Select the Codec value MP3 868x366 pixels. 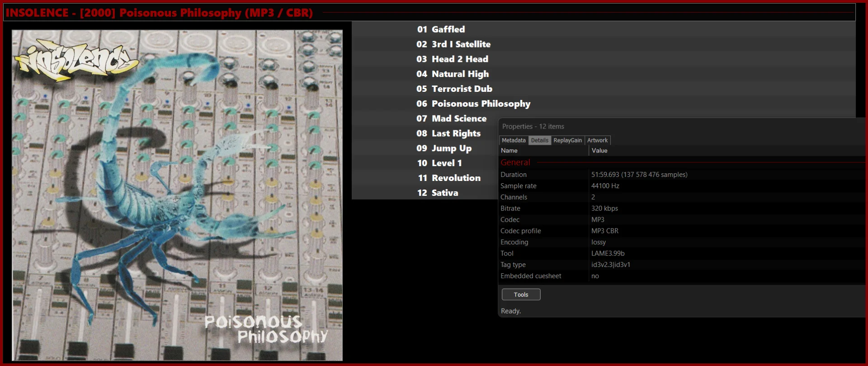598,220
